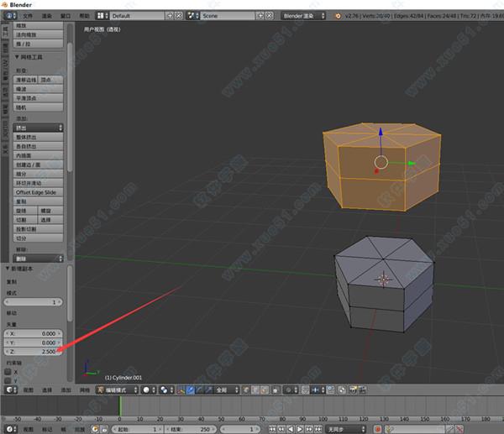
Task: Open the snap element type dropdown
Action: (x=318, y=390)
